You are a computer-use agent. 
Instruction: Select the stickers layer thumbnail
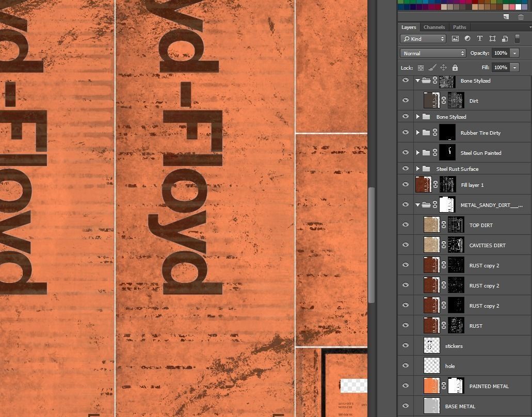(431, 346)
